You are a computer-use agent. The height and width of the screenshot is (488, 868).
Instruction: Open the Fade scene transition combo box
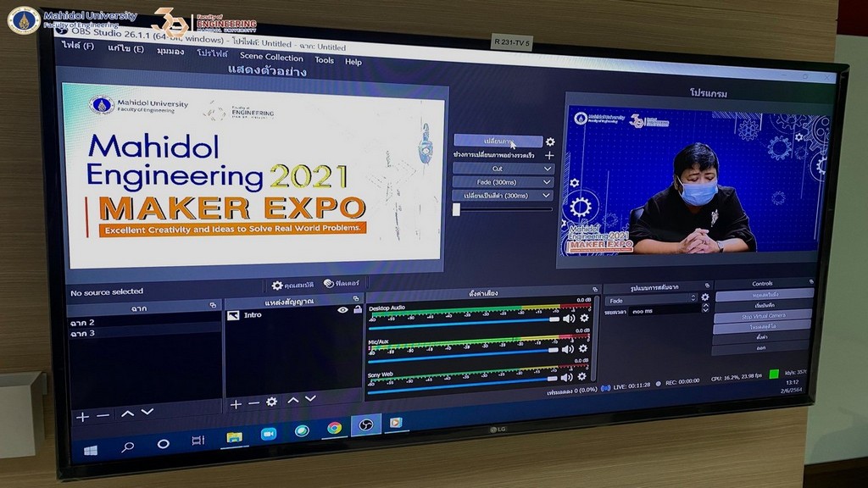(651, 300)
